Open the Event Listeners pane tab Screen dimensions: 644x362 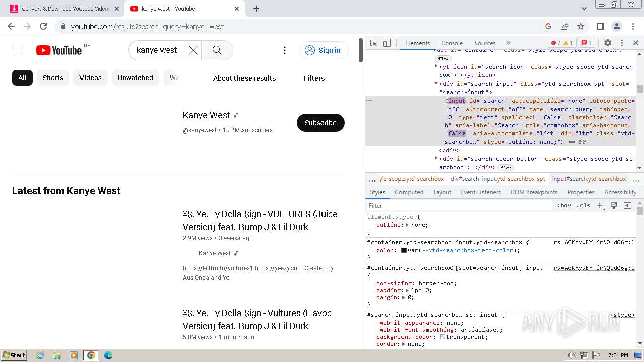tap(480, 192)
